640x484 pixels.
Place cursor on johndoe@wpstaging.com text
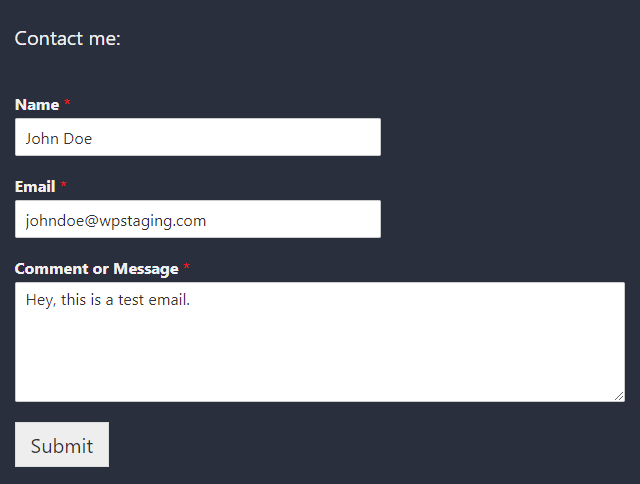tap(116, 221)
